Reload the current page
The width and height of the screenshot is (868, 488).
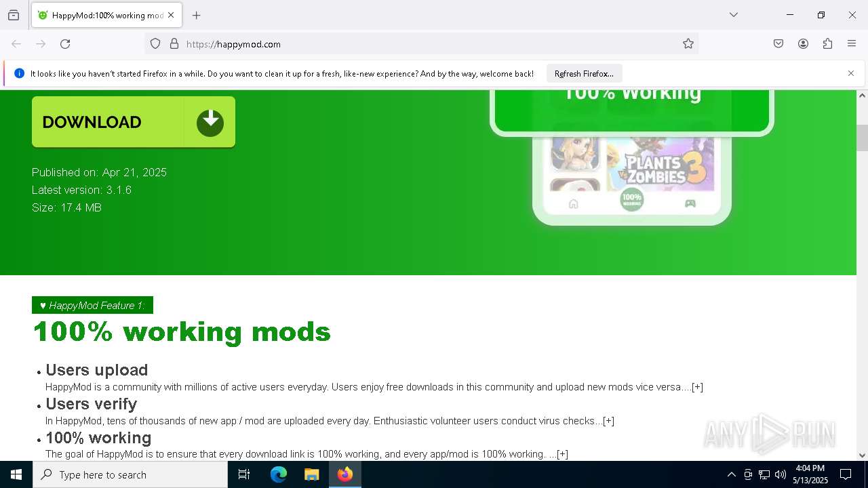click(65, 44)
